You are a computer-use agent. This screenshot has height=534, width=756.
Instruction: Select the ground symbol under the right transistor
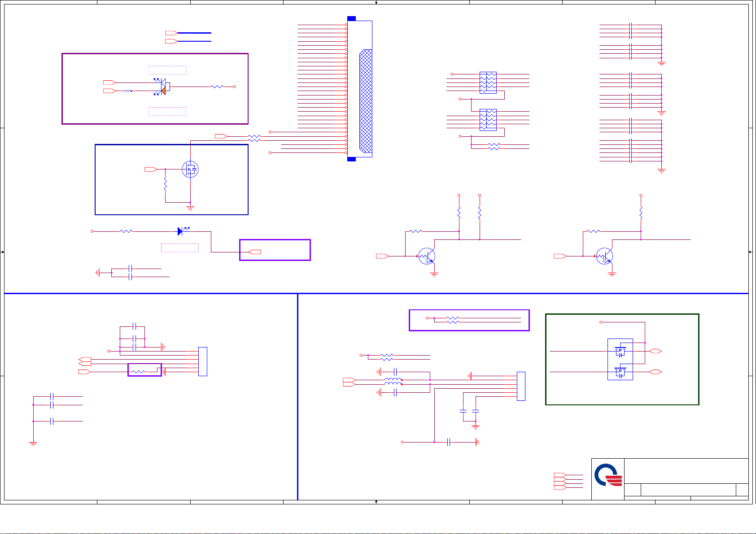coord(612,274)
